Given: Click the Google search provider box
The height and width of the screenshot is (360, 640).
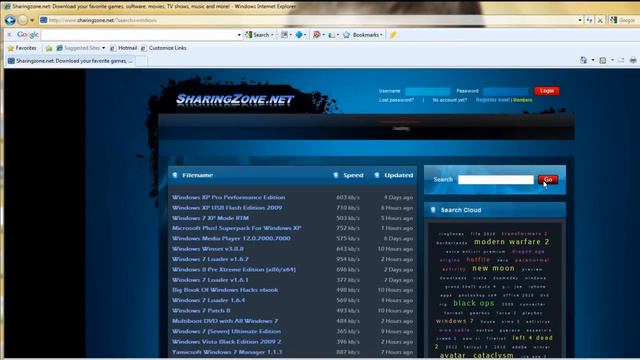Looking at the screenshot, I should click(x=624, y=20).
